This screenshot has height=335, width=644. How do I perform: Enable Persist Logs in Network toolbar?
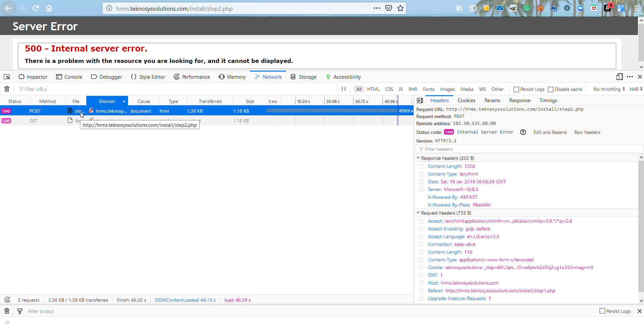[516, 89]
